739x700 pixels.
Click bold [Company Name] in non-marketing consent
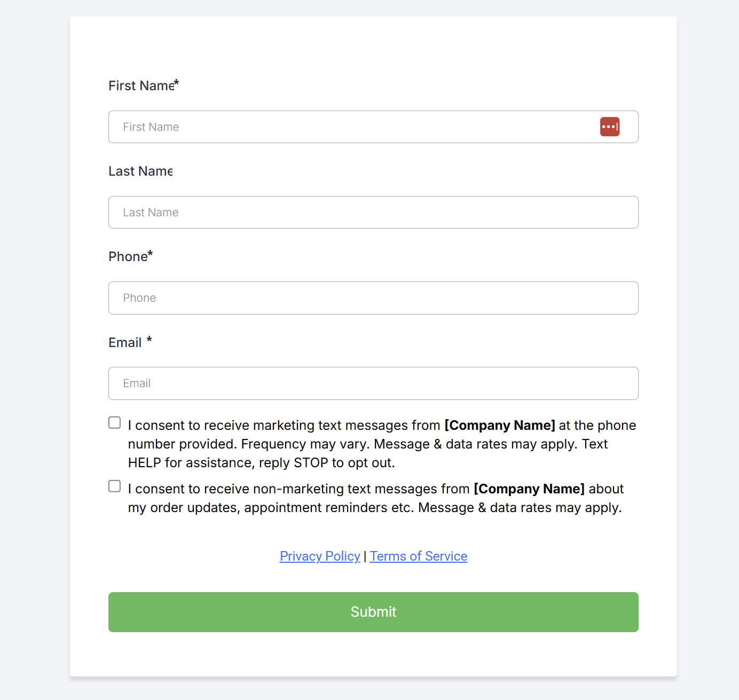pos(529,489)
